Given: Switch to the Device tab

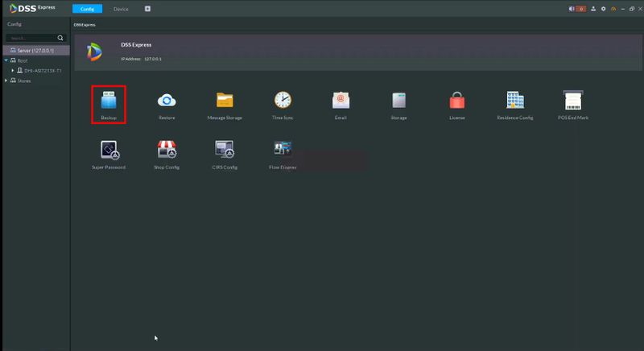Looking at the screenshot, I should 121,9.
